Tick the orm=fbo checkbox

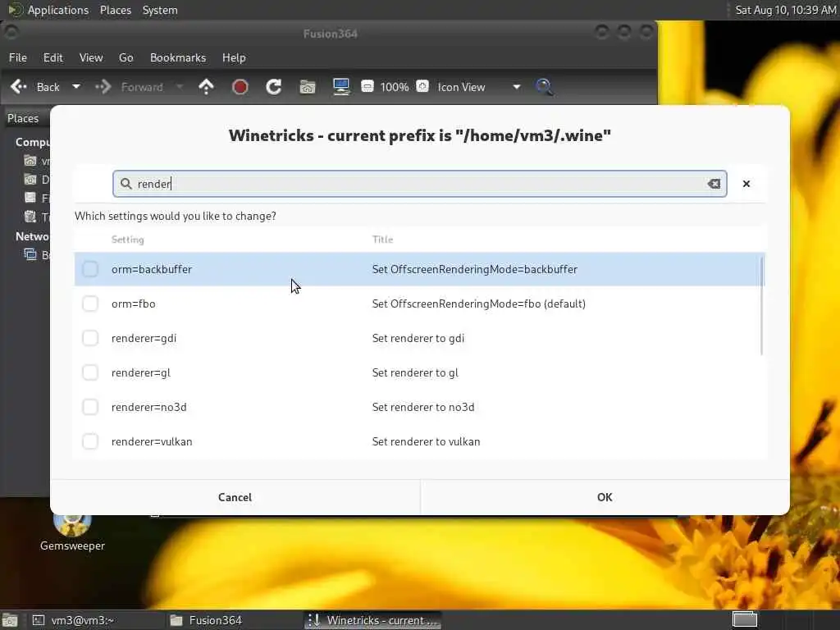pyautogui.click(x=90, y=304)
